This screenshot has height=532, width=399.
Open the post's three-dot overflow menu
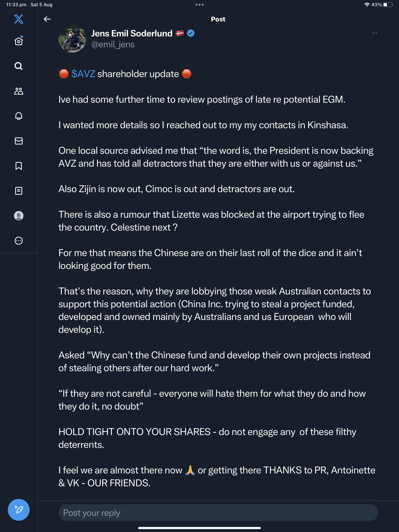[x=374, y=33]
